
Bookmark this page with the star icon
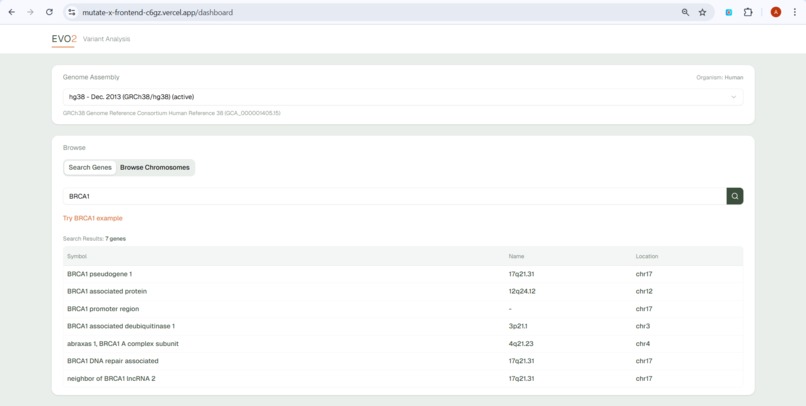coord(702,12)
